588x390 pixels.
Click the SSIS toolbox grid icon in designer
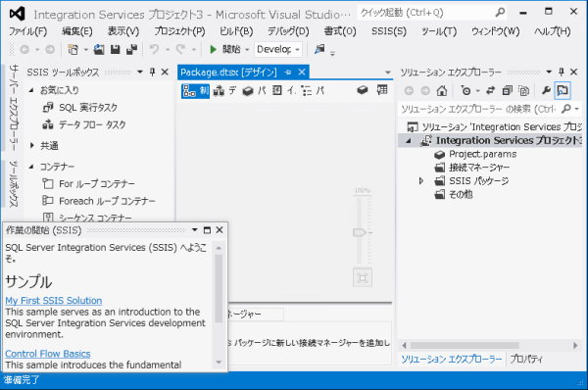pyautogui.click(x=382, y=90)
